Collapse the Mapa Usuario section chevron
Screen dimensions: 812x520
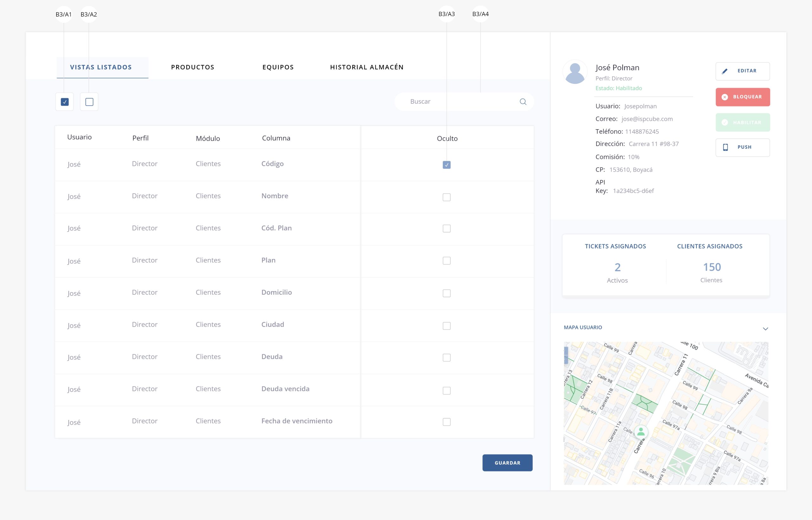pos(765,329)
